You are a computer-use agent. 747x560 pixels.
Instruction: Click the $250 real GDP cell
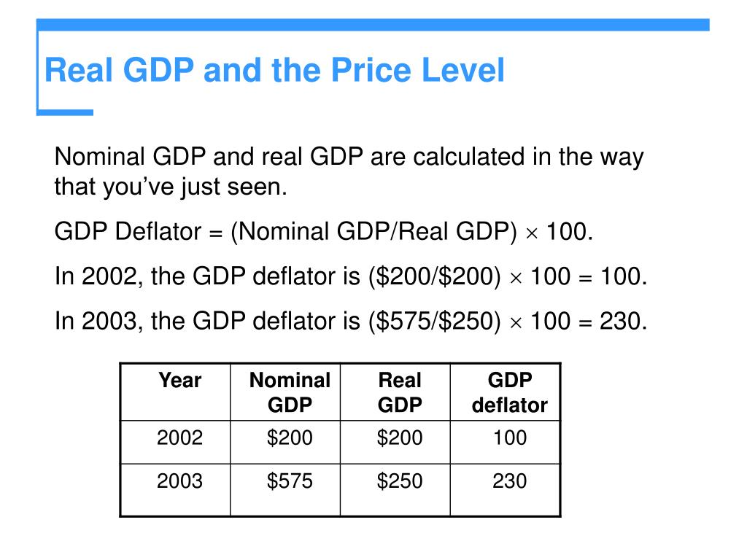pos(395,489)
